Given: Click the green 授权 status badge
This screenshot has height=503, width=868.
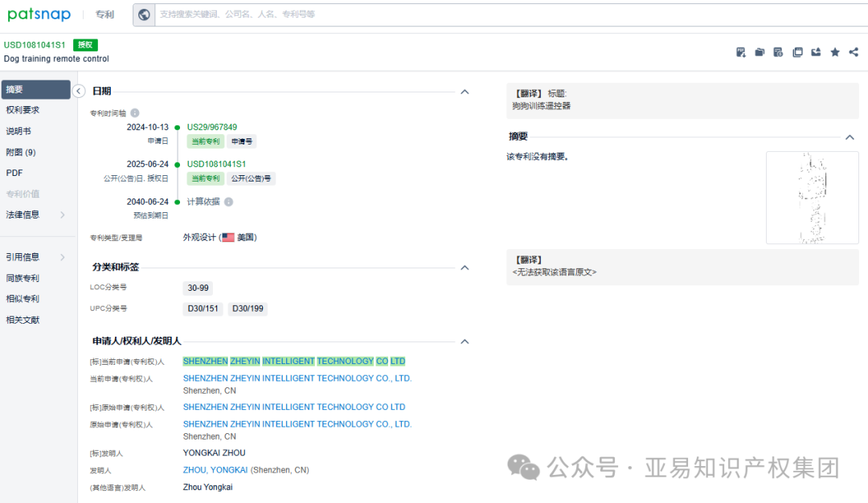Looking at the screenshot, I should point(85,45).
